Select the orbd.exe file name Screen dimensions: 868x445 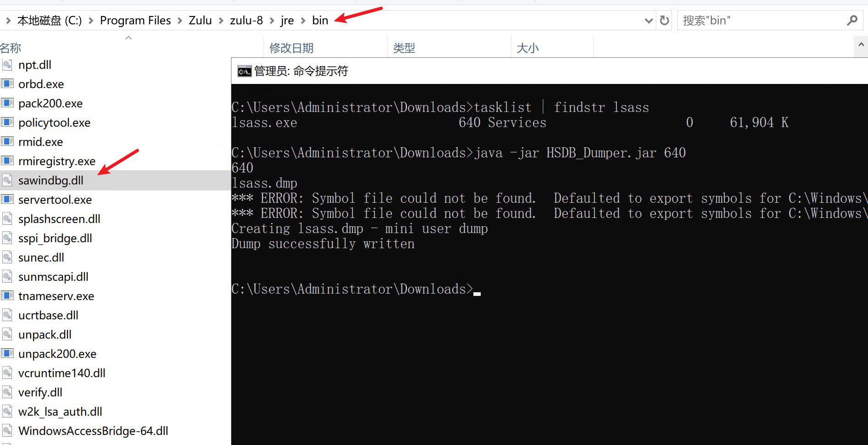point(41,84)
